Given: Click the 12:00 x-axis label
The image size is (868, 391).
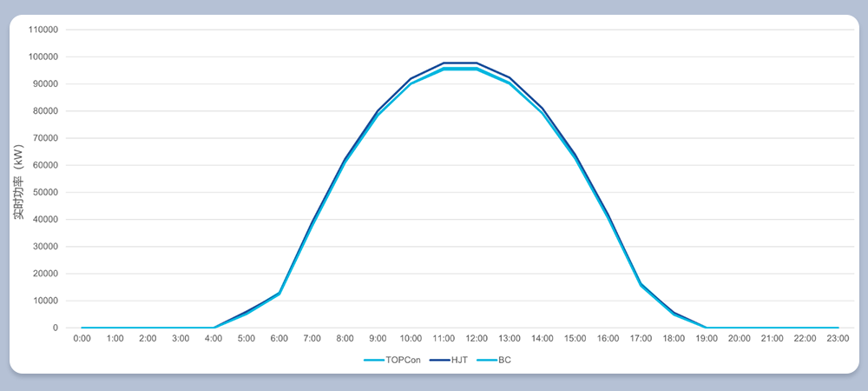Looking at the screenshot, I should (477, 339).
